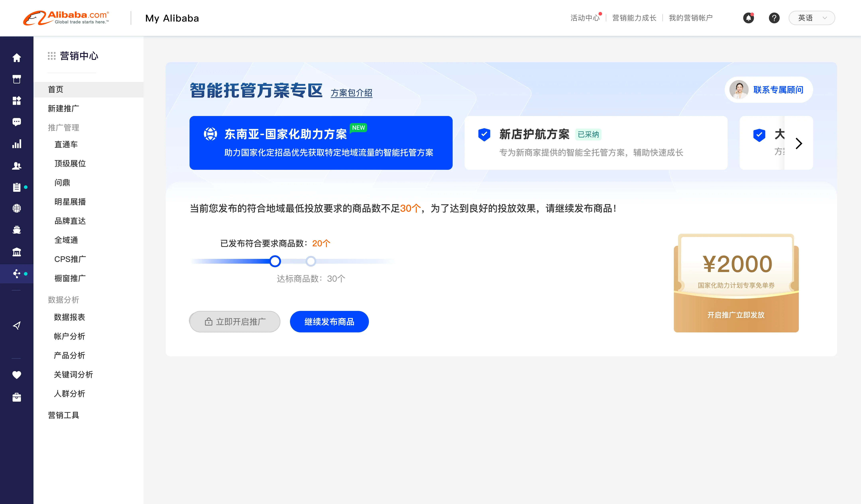
Task: Click the 继续发布商品 button
Action: click(329, 321)
